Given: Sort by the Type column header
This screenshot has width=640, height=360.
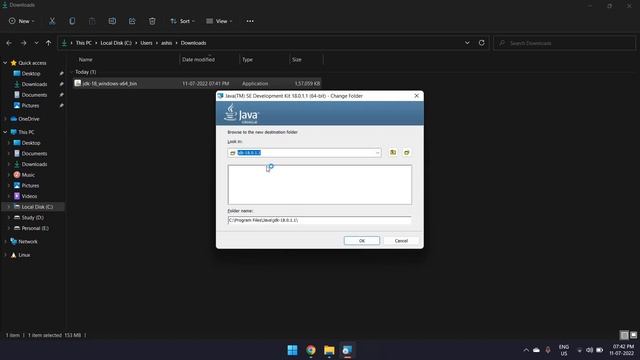Looking at the screenshot, I should pyautogui.click(x=247, y=60).
